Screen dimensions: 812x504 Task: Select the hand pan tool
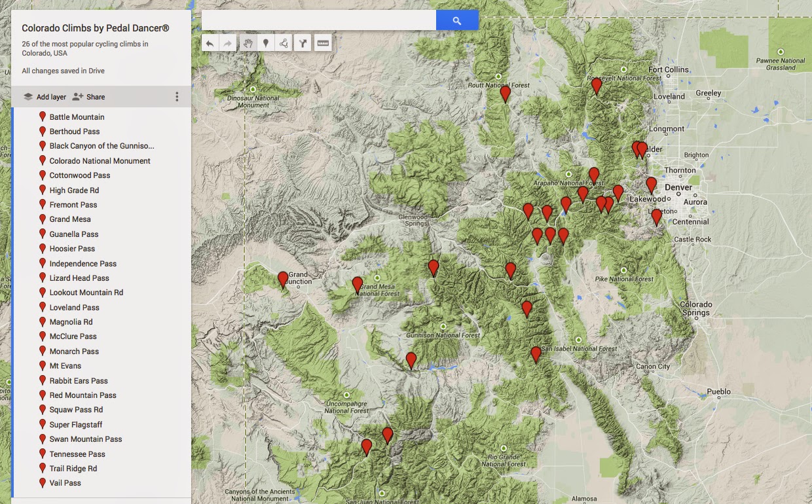point(248,43)
